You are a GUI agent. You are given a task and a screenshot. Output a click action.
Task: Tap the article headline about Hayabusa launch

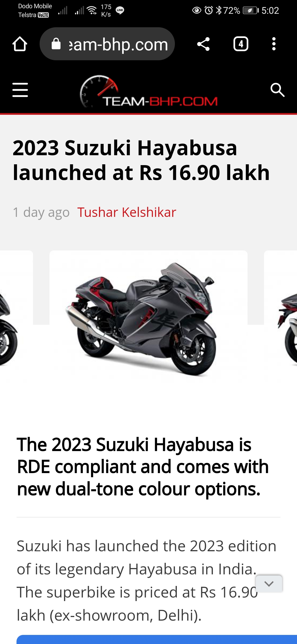point(141,160)
